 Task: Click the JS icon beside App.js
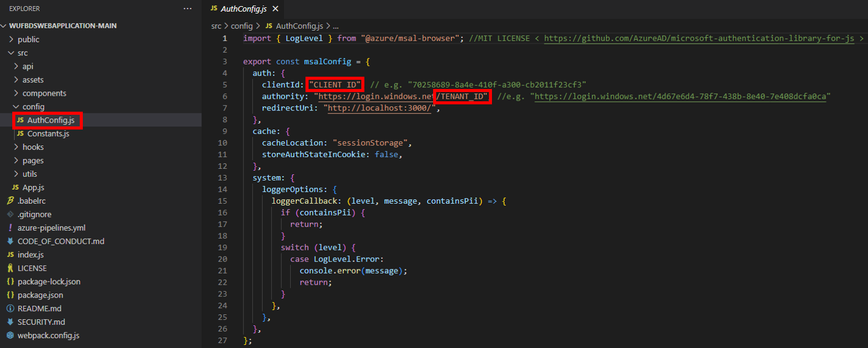click(x=16, y=188)
